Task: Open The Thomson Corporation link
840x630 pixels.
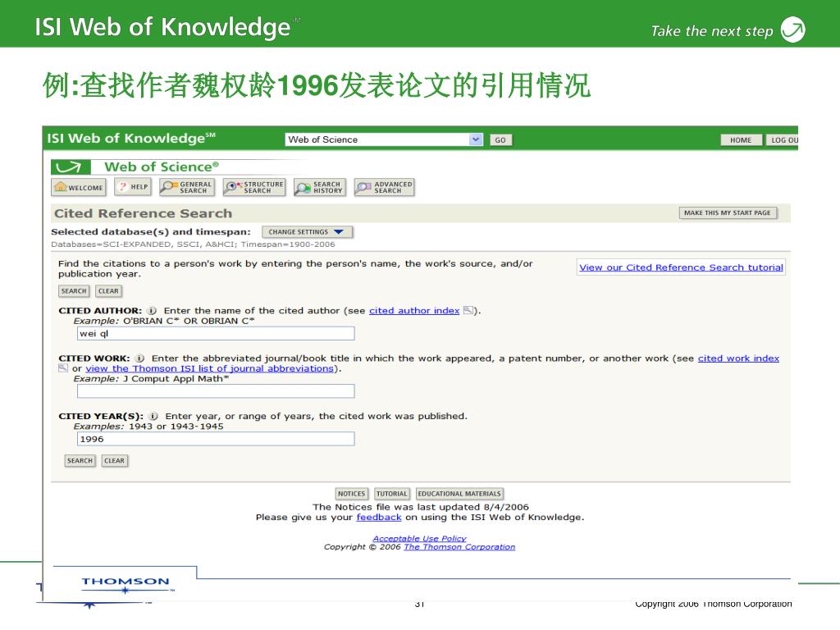Action: pyautogui.click(x=459, y=547)
